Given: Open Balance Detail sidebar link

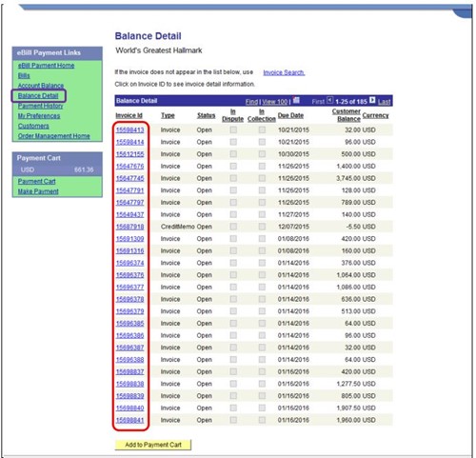Looking at the screenshot, I should tap(38, 96).
